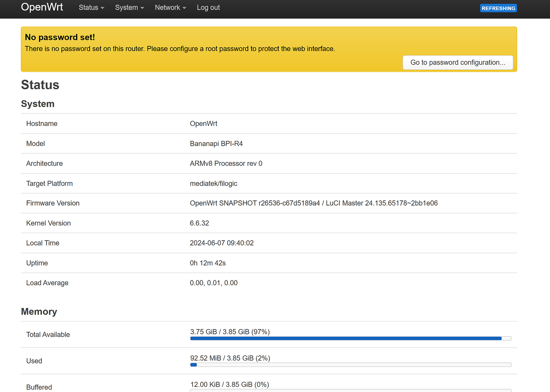550x392 pixels.
Task: Click the Used memory progress bar
Action: tap(351, 365)
